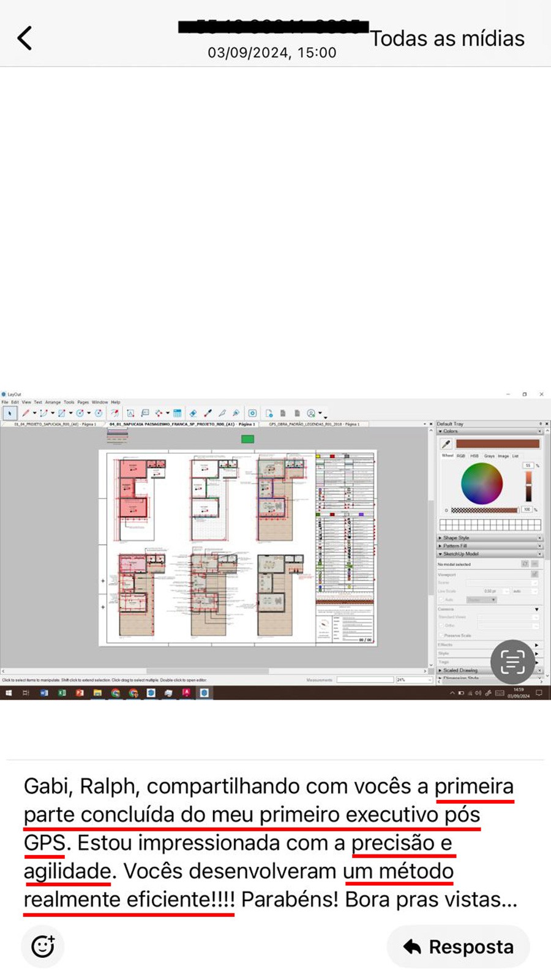Open Windows Start menu in taskbar
The image size is (551, 980).
(x=9, y=693)
